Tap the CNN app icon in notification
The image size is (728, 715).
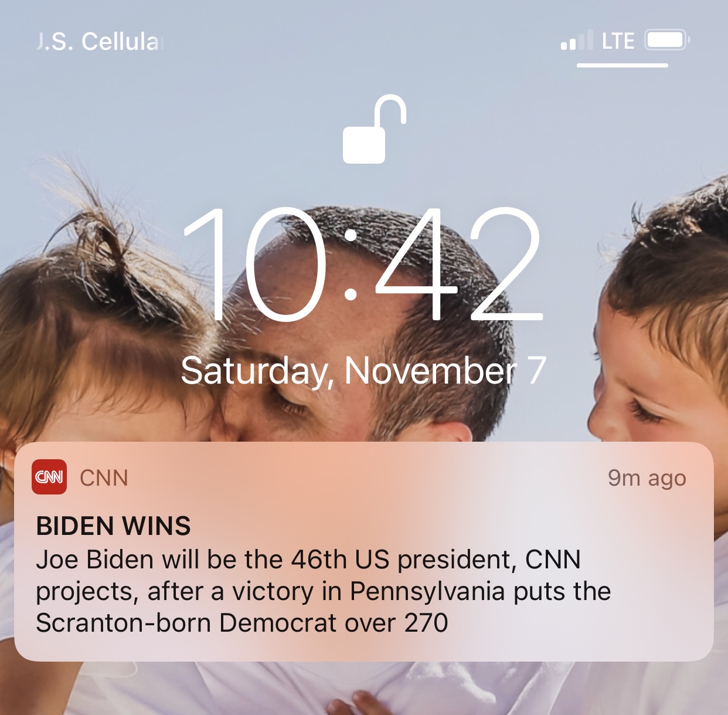(49, 477)
